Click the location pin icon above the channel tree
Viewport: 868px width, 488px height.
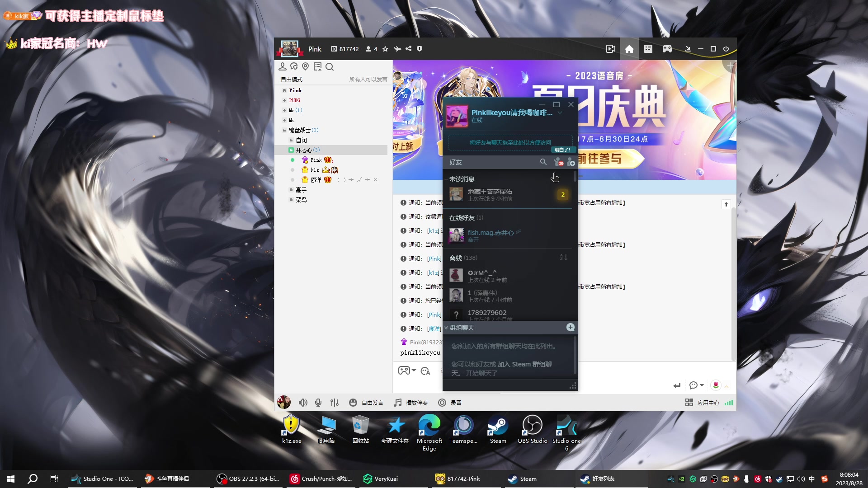pos(306,66)
